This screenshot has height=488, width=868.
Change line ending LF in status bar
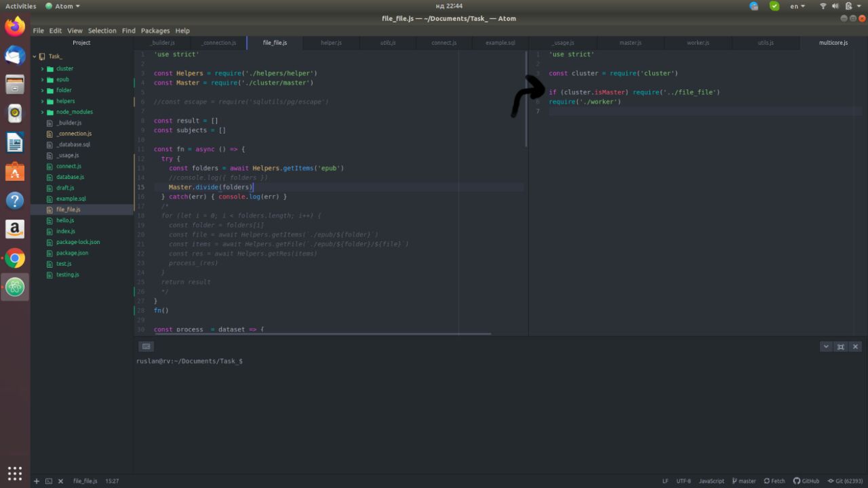point(665,481)
